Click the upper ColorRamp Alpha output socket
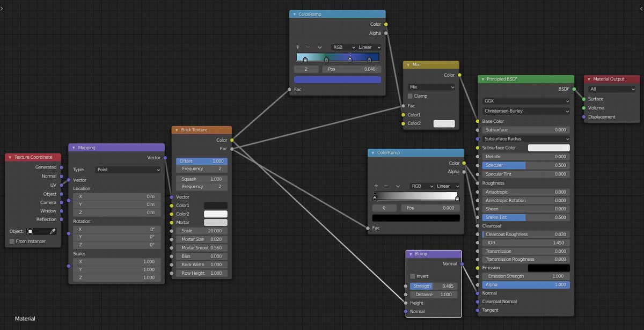This screenshot has height=330, width=644. click(385, 33)
